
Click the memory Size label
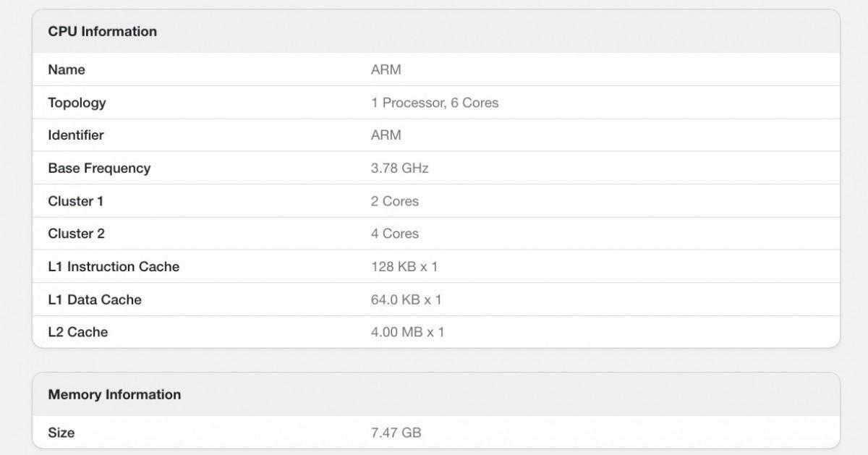coord(61,433)
